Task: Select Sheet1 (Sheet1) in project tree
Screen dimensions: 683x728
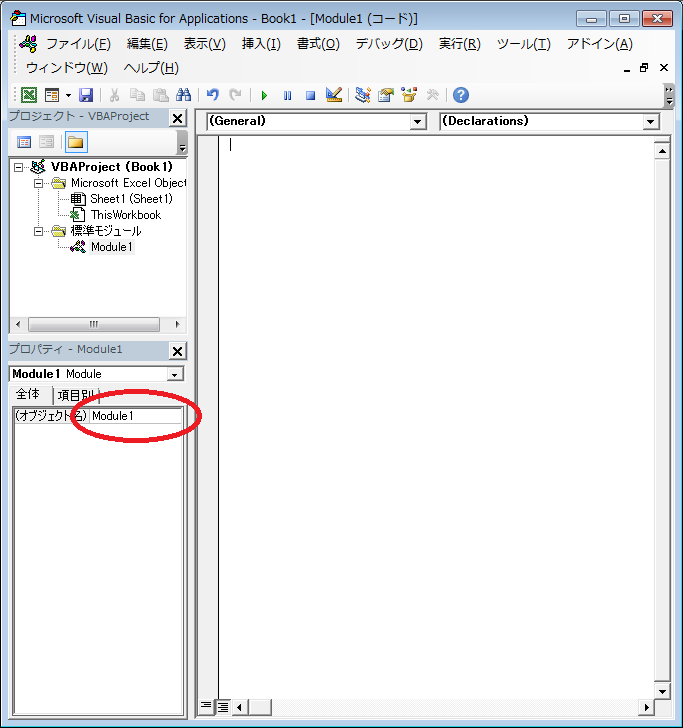Action: [x=131, y=199]
